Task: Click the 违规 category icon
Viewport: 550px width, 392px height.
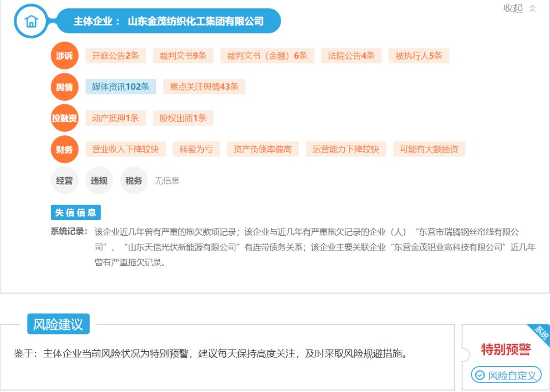Action: click(x=99, y=180)
